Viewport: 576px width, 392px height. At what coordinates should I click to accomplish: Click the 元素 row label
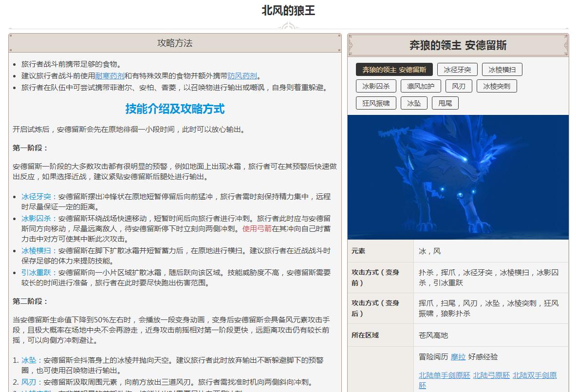pyautogui.click(x=358, y=251)
